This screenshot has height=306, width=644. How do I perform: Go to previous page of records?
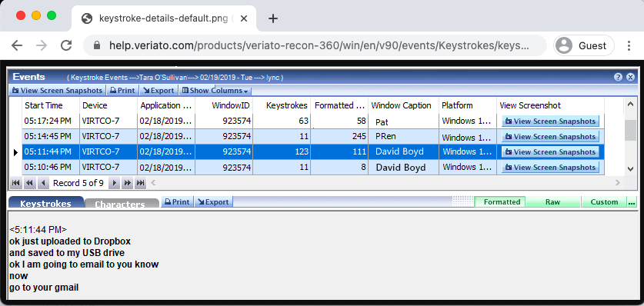click(29, 183)
